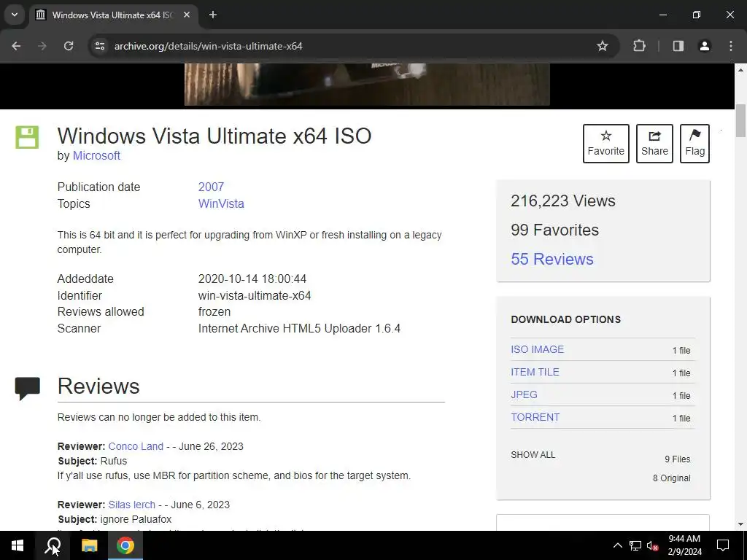This screenshot has height=560, width=747.
Task: Open File Explorer from the taskbar
Action: coord(89,545)
